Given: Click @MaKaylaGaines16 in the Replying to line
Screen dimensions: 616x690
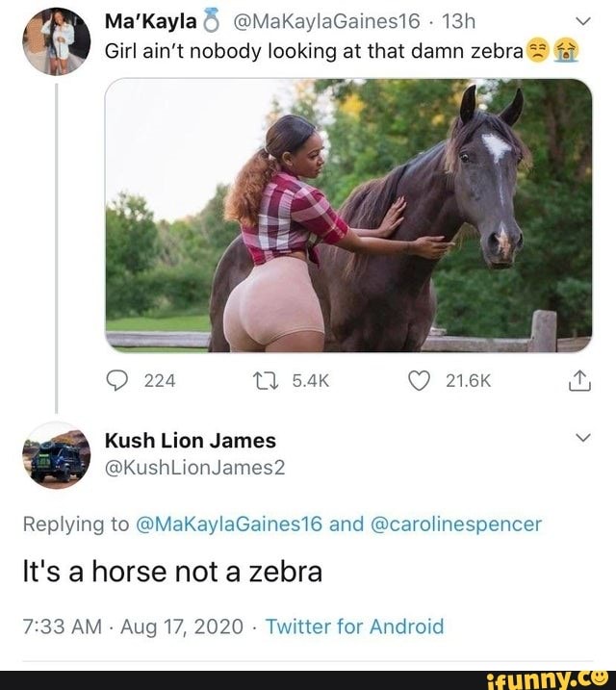Looking at the screenshot, I should click(229, 524).
